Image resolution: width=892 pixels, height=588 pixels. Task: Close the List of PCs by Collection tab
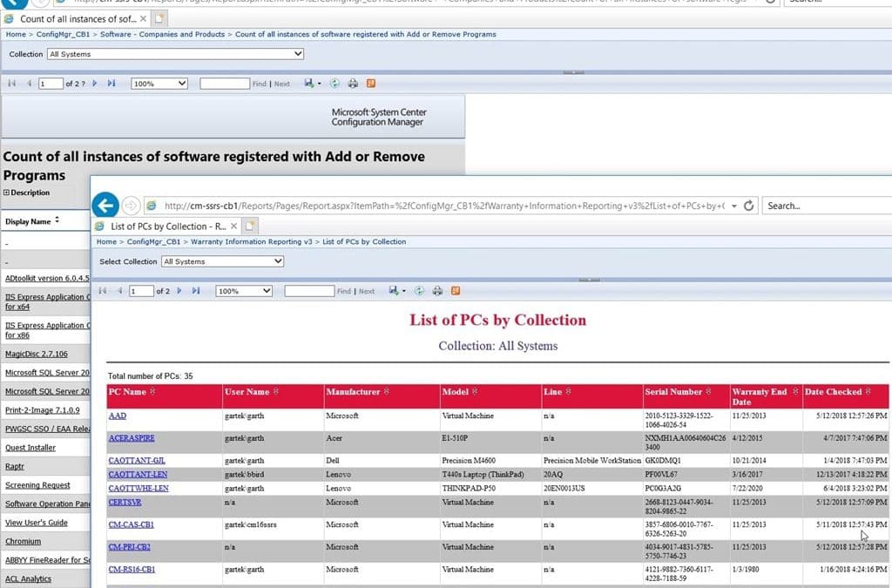[233, 226]
